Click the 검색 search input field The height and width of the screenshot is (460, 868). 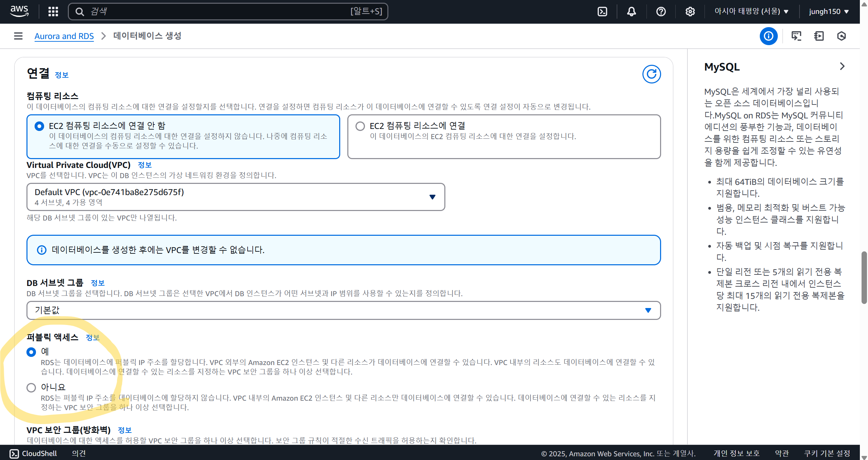[217, 12]
